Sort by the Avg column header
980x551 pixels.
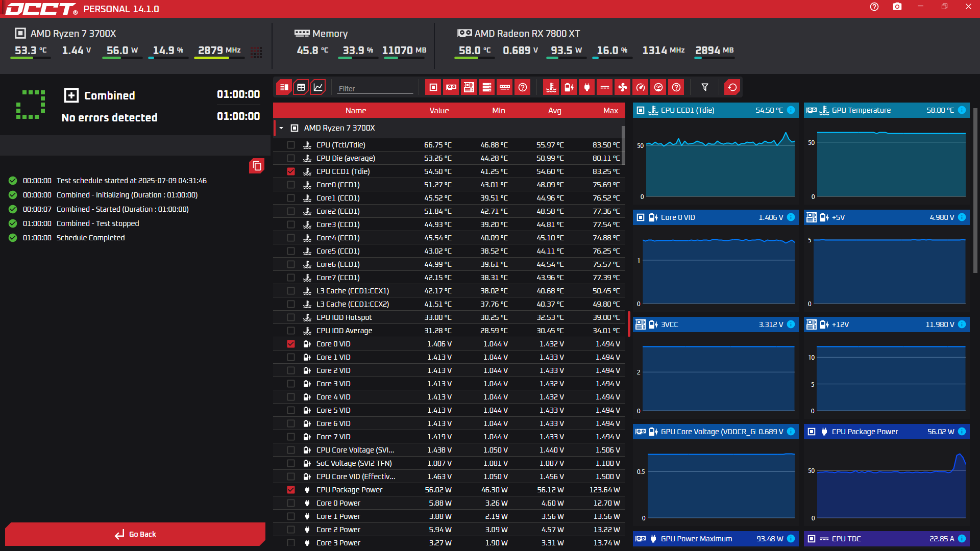pyautogui.click(x=555, y=111)
